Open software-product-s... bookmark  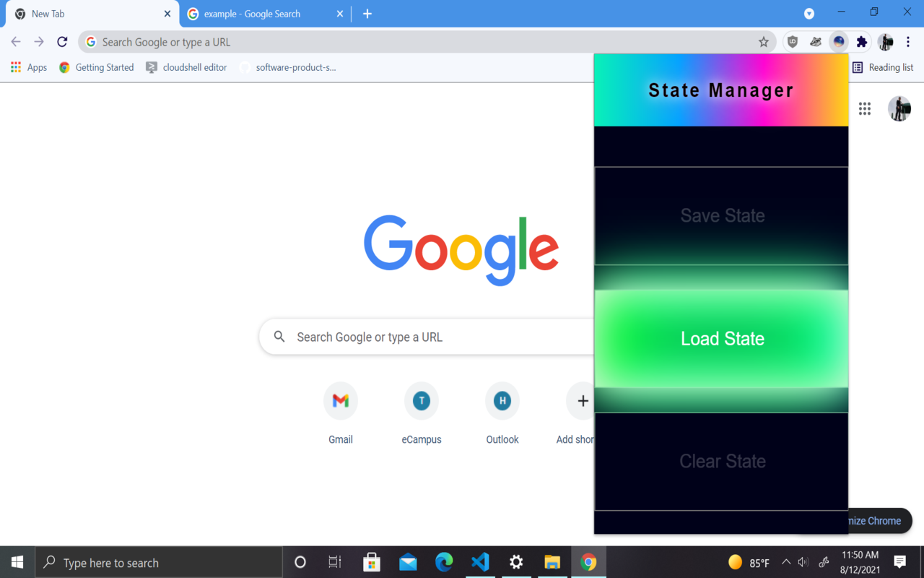[x=287, y=67]
